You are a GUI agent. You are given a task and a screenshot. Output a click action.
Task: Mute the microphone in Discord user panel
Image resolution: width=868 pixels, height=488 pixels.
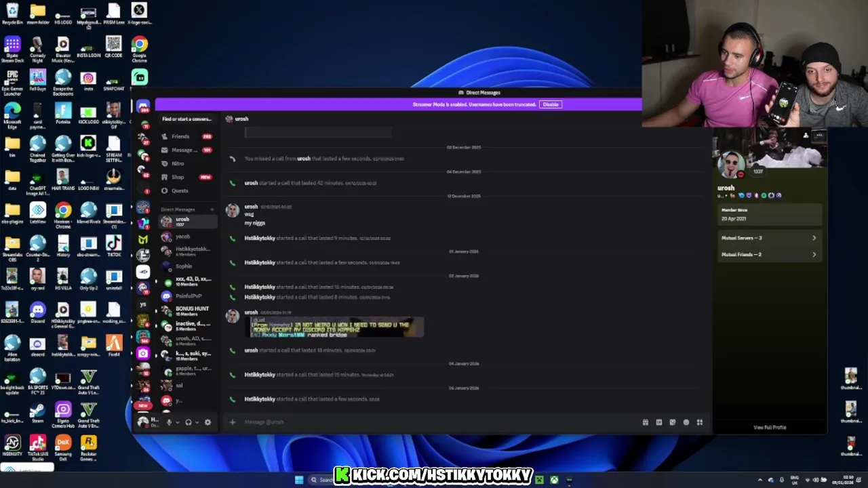click(169, 422)
